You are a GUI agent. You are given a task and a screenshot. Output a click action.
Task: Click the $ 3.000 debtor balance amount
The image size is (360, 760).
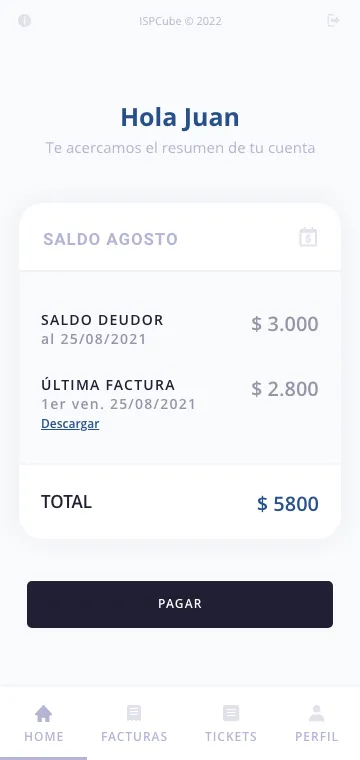click(x=285, y=324)
